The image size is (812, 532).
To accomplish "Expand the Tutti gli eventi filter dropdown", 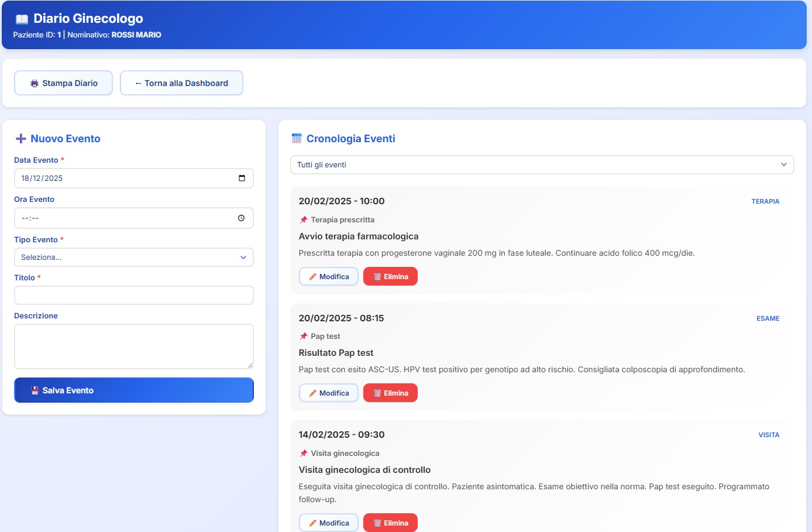I will point(542,164).
